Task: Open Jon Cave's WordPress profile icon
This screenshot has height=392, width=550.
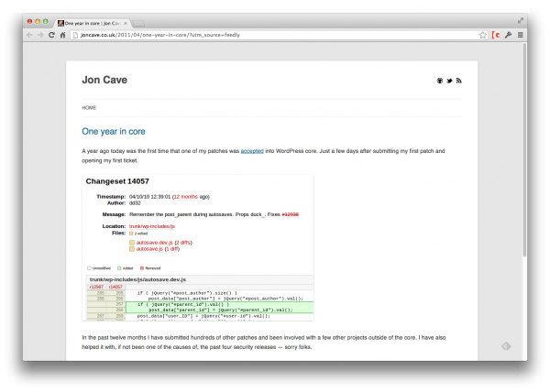Action: click(x=439, y=81)
